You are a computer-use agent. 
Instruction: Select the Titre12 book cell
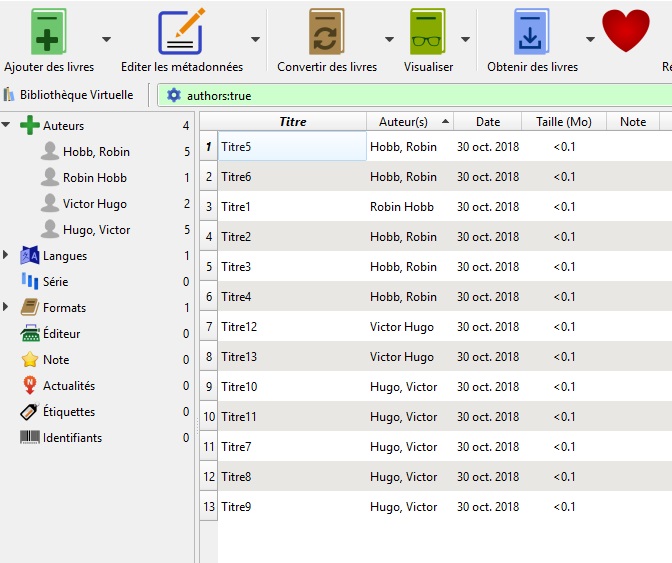(x=292, y=326)
